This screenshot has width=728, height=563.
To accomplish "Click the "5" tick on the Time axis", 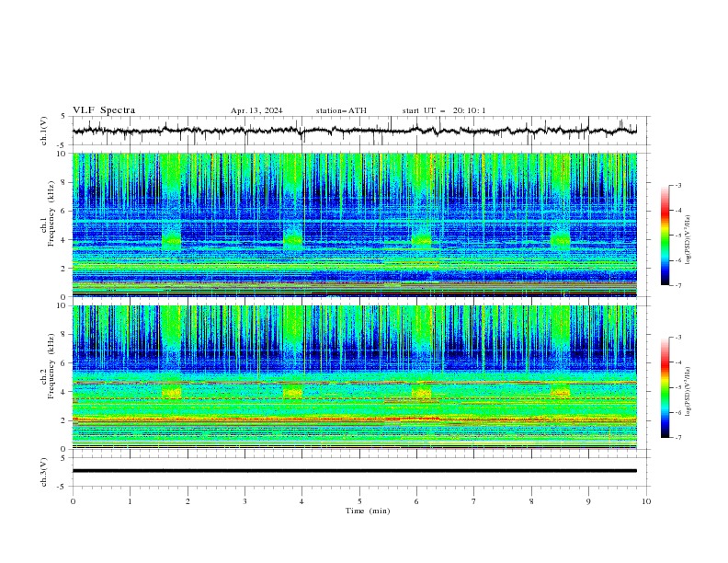I will pyautogui.click(x=359, y=501).
